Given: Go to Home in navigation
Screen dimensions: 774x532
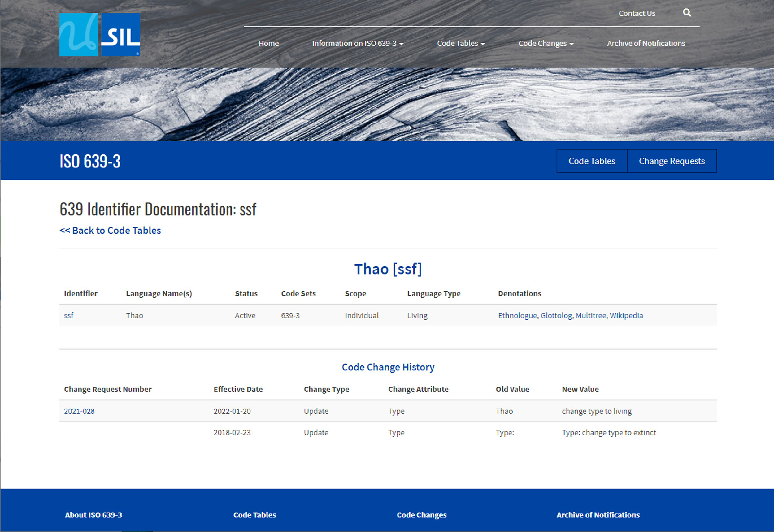Looking at the screenshot, I should (x=268, y=43).
